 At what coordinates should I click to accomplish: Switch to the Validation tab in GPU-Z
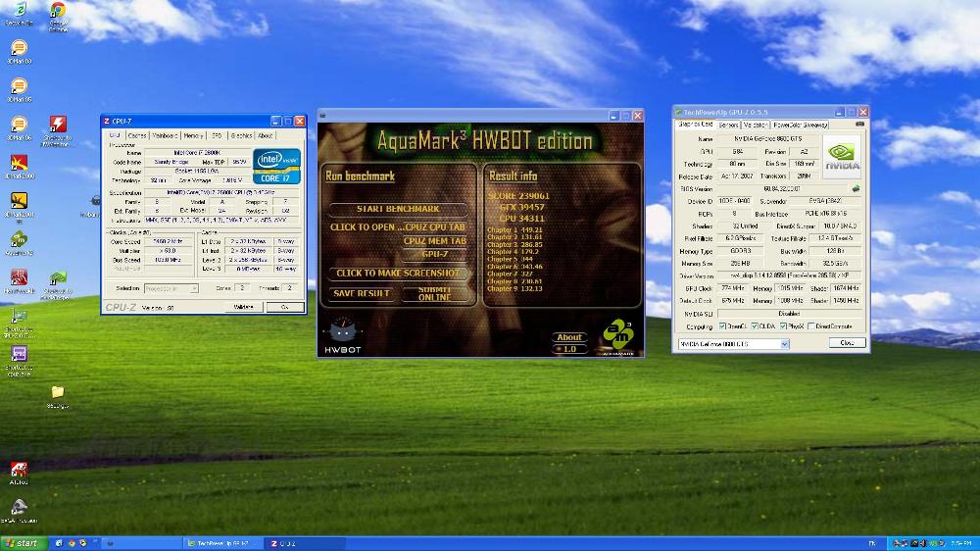coord(755,125)
